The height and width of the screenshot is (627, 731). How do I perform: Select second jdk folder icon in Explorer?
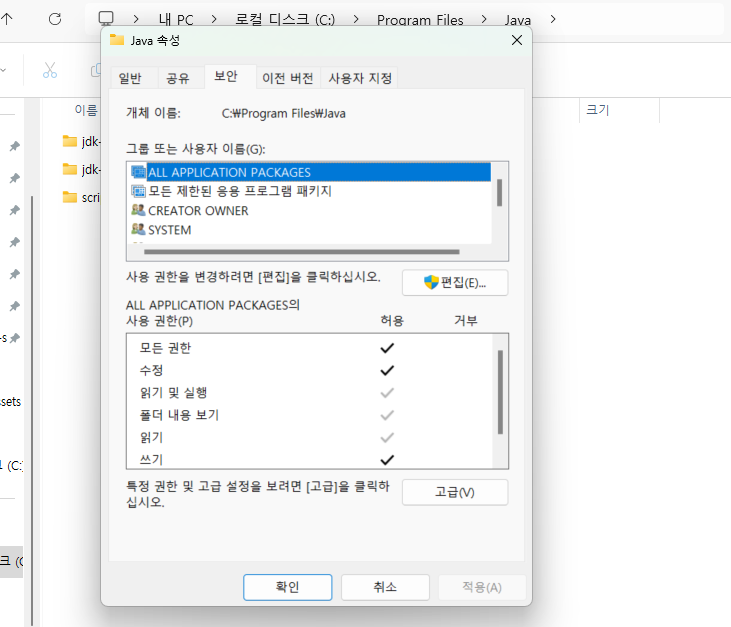(70, 169)
